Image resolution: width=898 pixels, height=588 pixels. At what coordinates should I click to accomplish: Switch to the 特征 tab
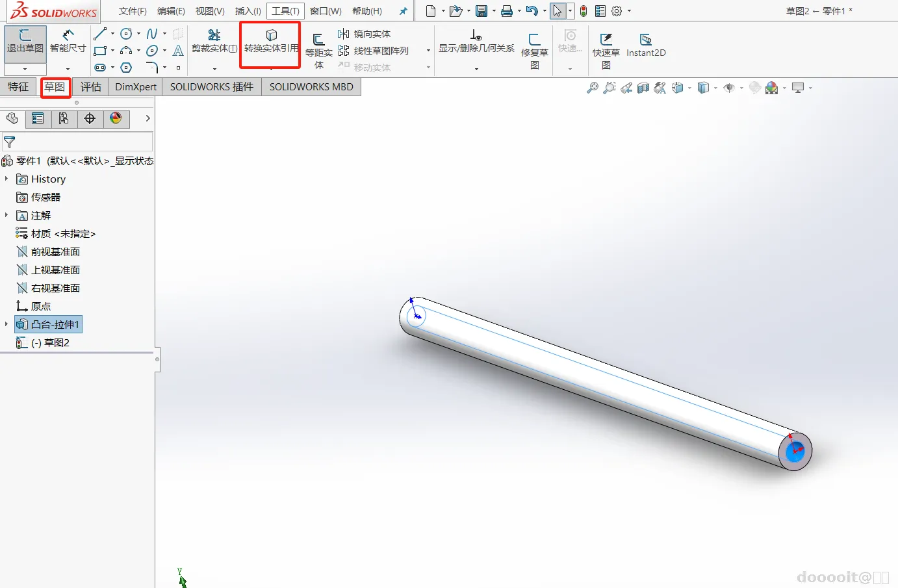(x=18, y=87)
